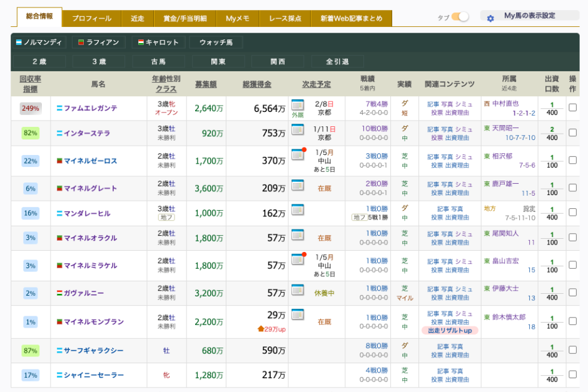
Task: Open calendar icon for ファムエレガンテ
Action: click(297, 105)
